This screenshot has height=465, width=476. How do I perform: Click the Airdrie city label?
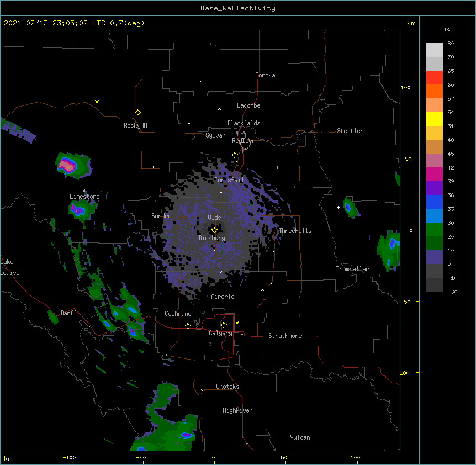click(223, 297)
